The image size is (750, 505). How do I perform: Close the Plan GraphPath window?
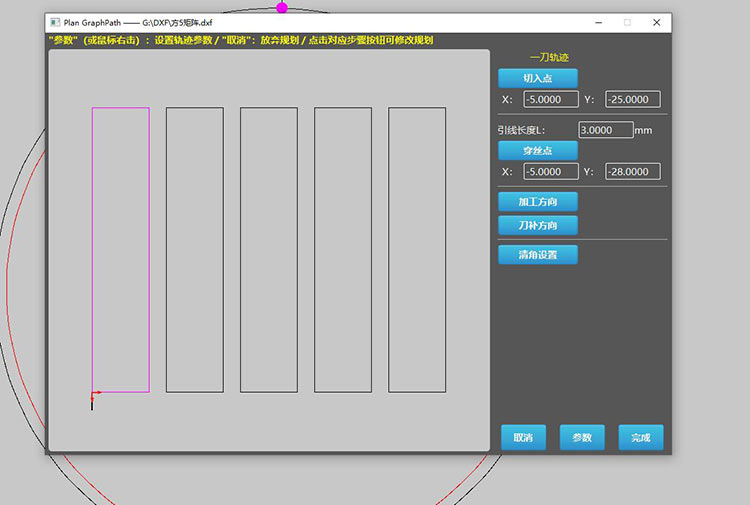coord(657,22)
